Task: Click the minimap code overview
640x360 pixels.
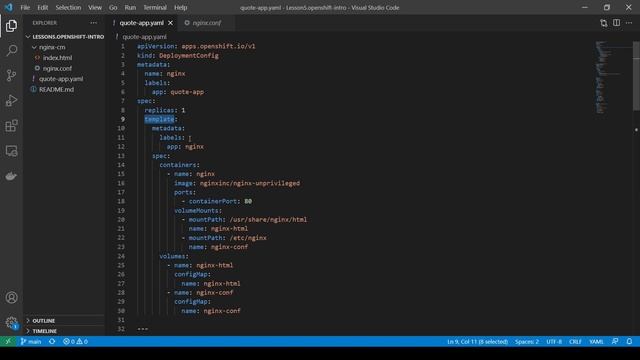Action: [608, 78]
